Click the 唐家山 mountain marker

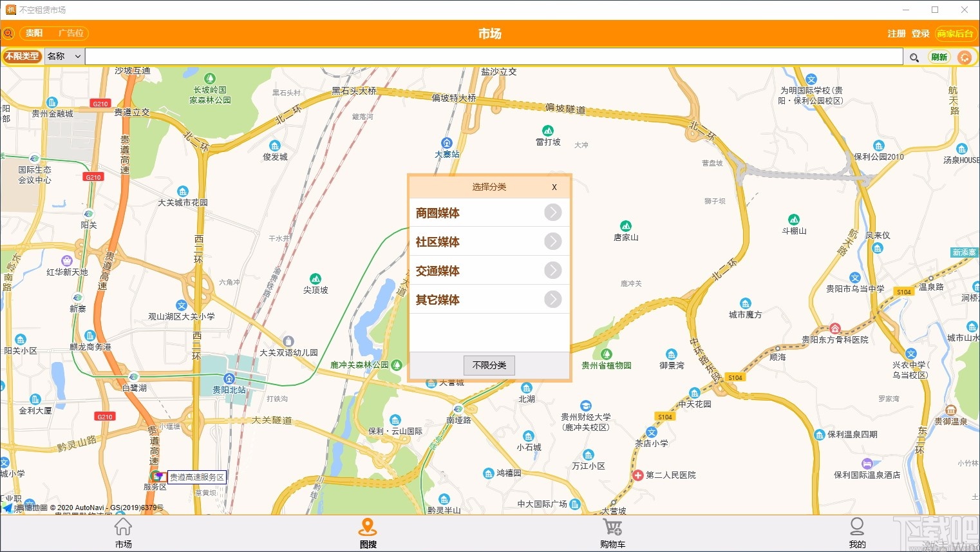[x=626, y=226]
